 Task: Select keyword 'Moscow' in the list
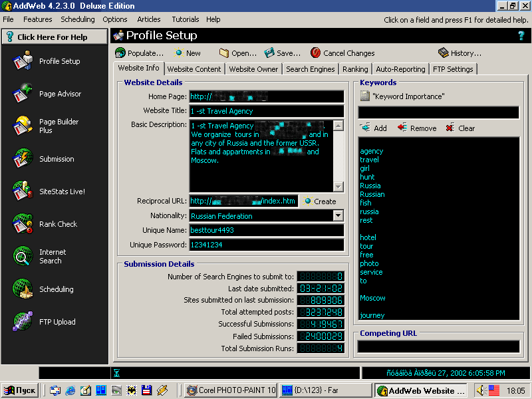pyautogui.click(x=372, y=298)
